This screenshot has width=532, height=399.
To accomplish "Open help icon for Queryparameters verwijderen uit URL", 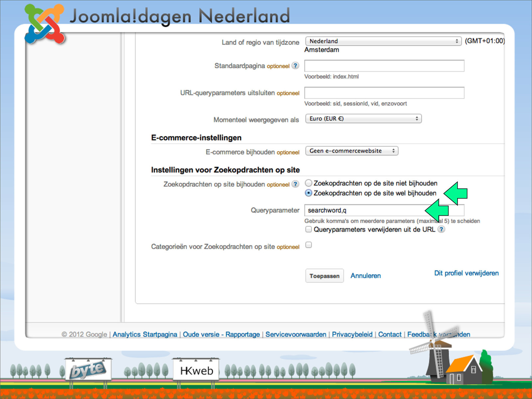I will pyautogui.click(x=441, y=229).
